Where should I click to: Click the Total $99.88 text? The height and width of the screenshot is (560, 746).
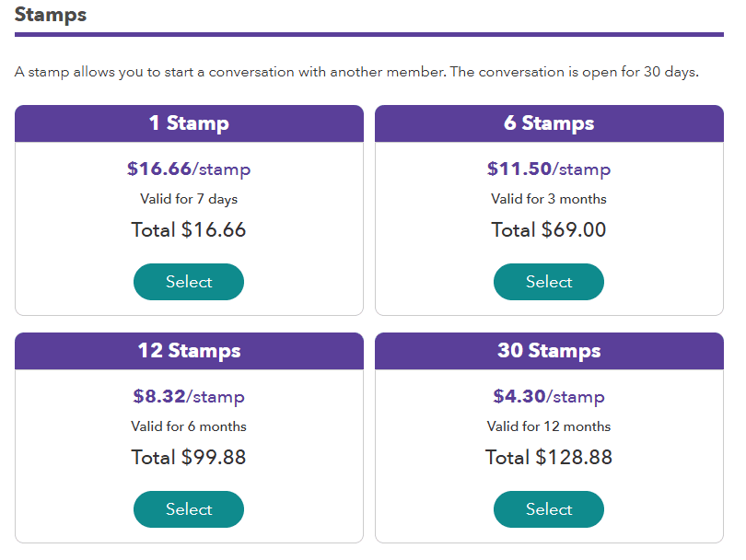coord(189,457)
